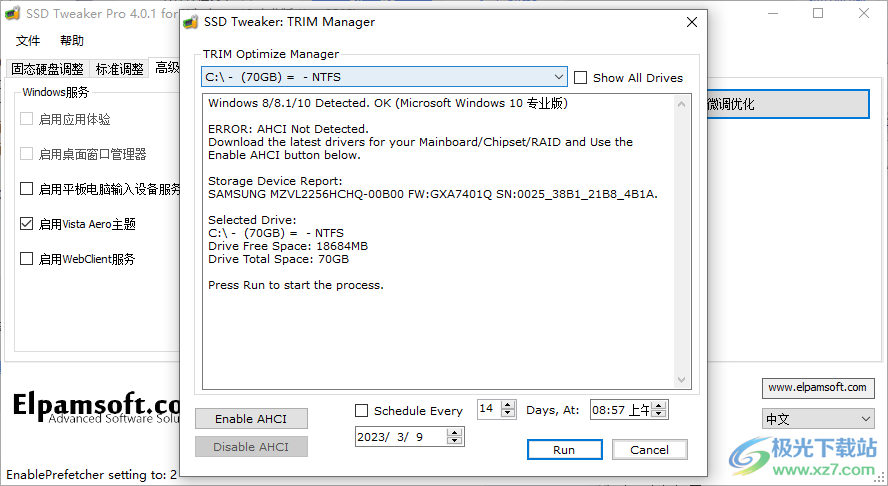Image resolution: width=888 pixels, height=486 pixels.
Task: Open www.elpamsoft.com link button
Action: pos(818,388)
